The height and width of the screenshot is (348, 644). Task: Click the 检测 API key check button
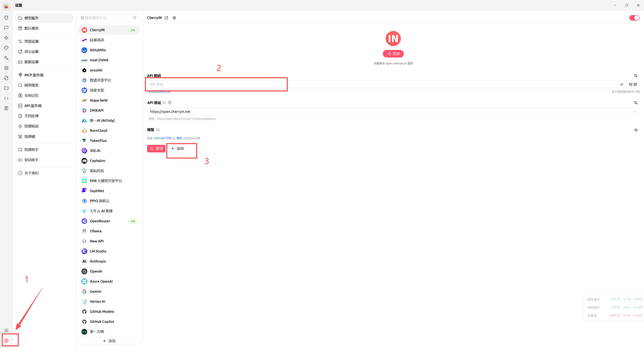click(x=632, y=84)
